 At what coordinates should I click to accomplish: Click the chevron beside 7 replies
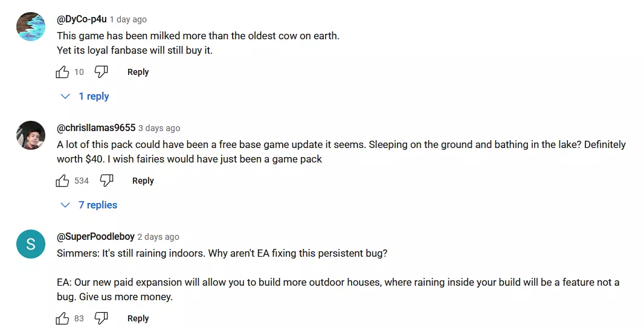coord(65,205)
